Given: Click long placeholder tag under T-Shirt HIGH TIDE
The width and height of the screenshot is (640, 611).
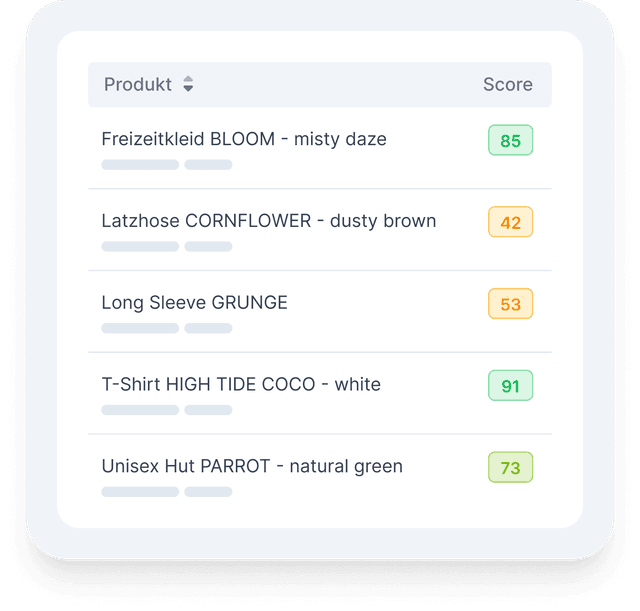Looking at the screenshot, I should [x=140, y=410].
